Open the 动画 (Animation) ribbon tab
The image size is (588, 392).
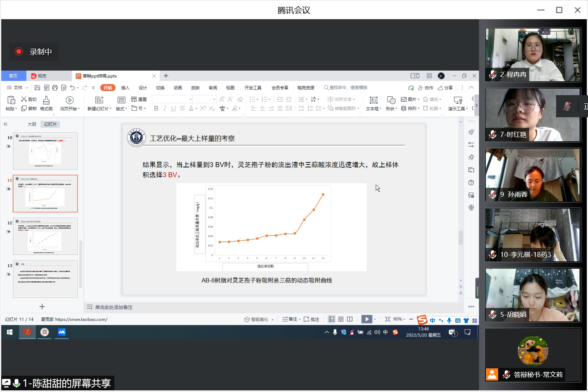[x=178, y=88]
